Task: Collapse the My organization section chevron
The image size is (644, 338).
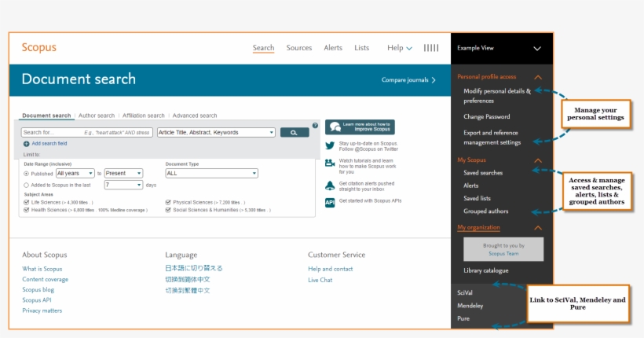Action: [x=538, y=228]
